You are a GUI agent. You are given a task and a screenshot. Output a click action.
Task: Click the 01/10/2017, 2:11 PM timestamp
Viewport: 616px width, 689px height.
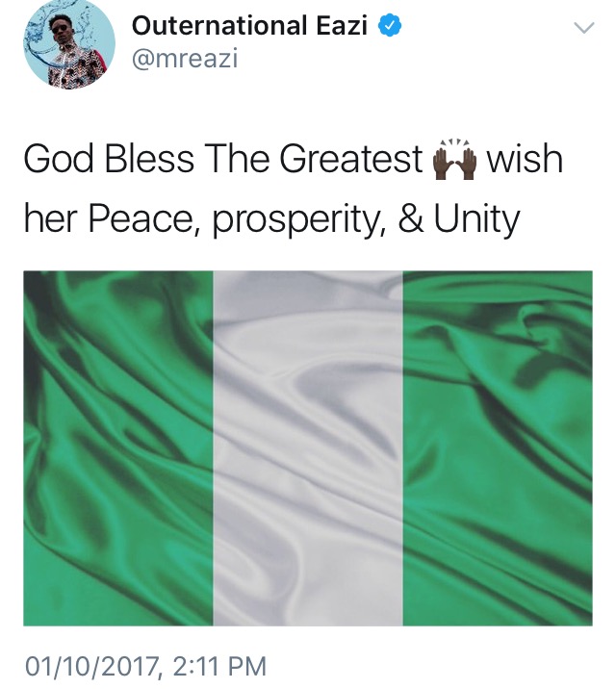click(x=146, y=666)
